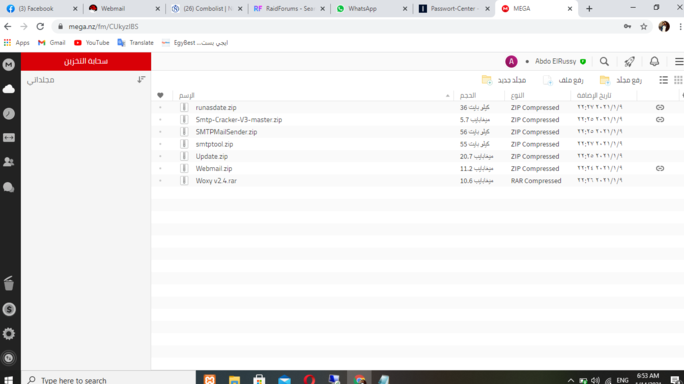The image size is (684, 384).
Task: Toggle favourite dot for runasdate.zip
Action: pos(160,107)
